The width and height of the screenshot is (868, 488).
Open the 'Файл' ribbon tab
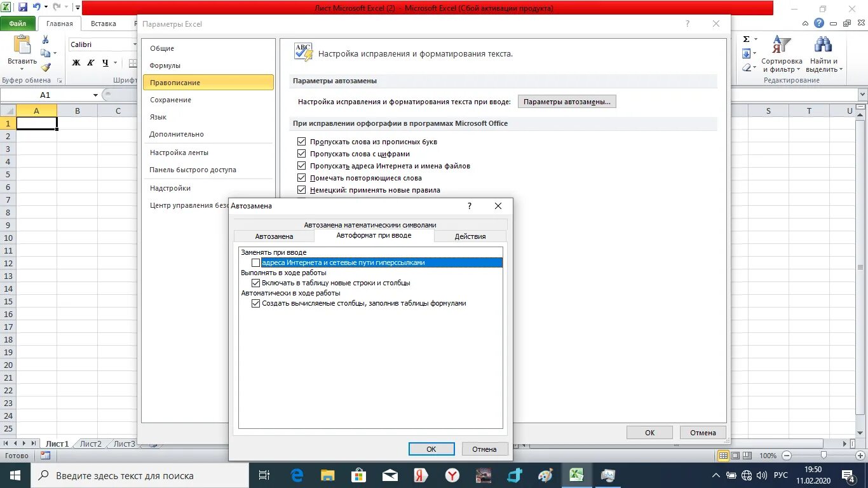(18, 24)
